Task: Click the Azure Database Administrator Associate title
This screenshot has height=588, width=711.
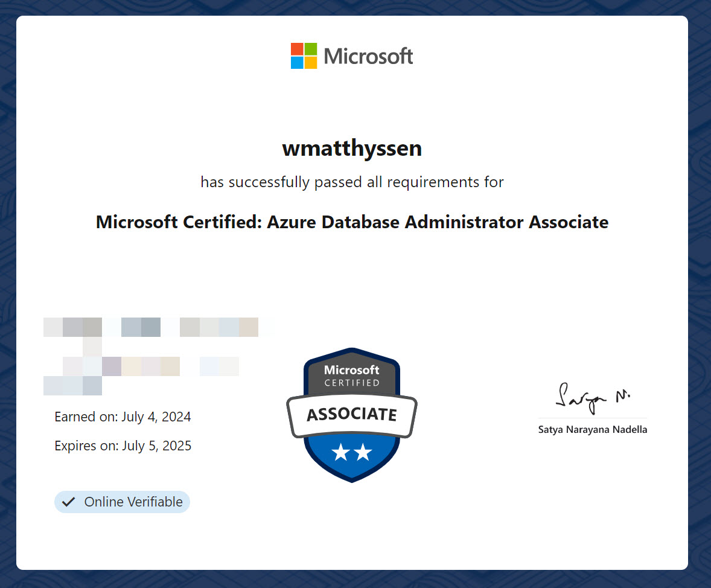Action: click(x=352, y=222)
